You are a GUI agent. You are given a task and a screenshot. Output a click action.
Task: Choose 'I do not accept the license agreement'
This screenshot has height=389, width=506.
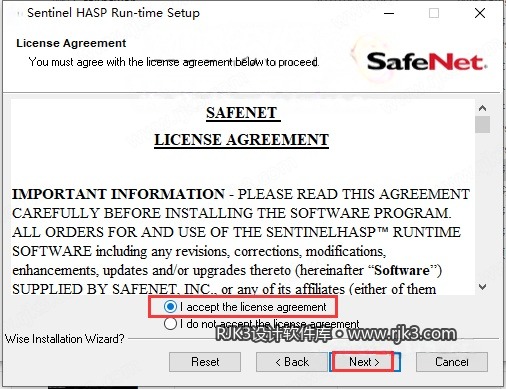point(170,324)
